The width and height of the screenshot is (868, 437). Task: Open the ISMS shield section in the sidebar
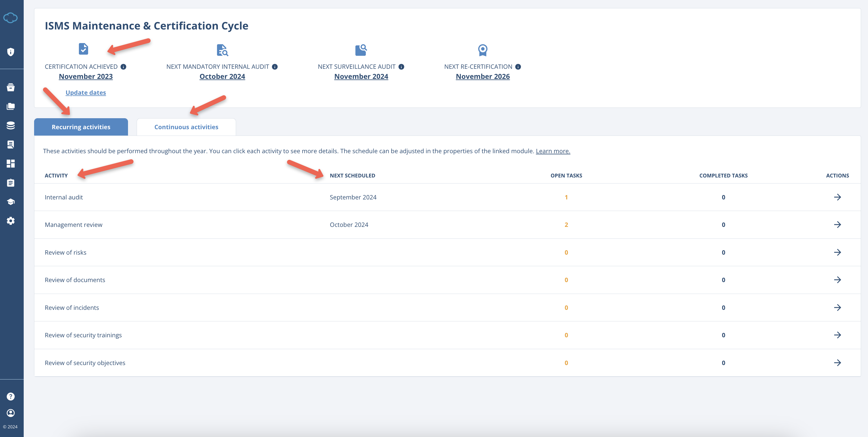[x=11, y=52]
